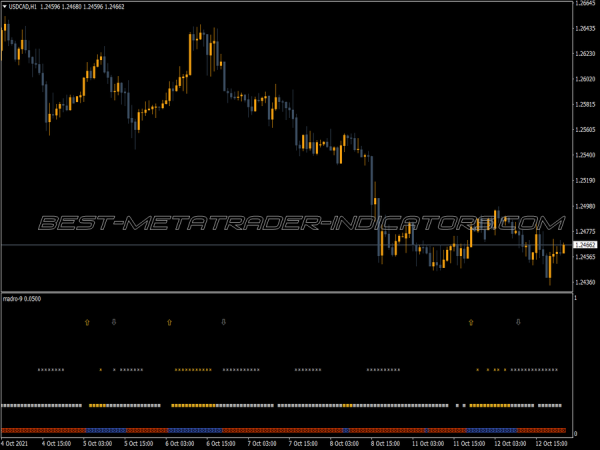Click the 1.24980 price axis label

click(586, 207)
